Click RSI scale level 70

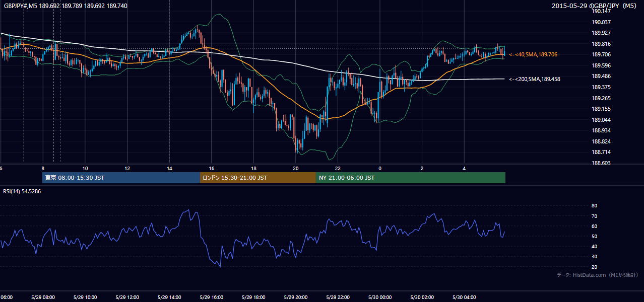(x=595, y=216)
